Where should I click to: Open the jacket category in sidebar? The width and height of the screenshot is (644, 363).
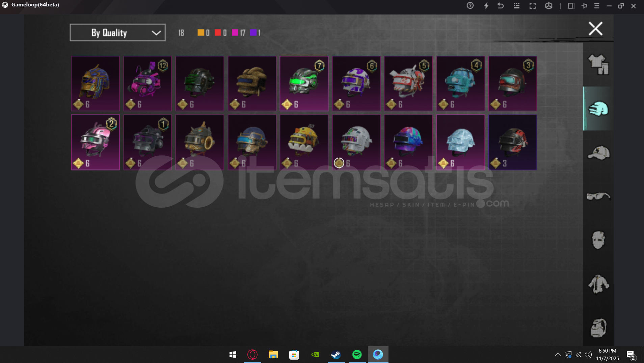coord(598,284)
